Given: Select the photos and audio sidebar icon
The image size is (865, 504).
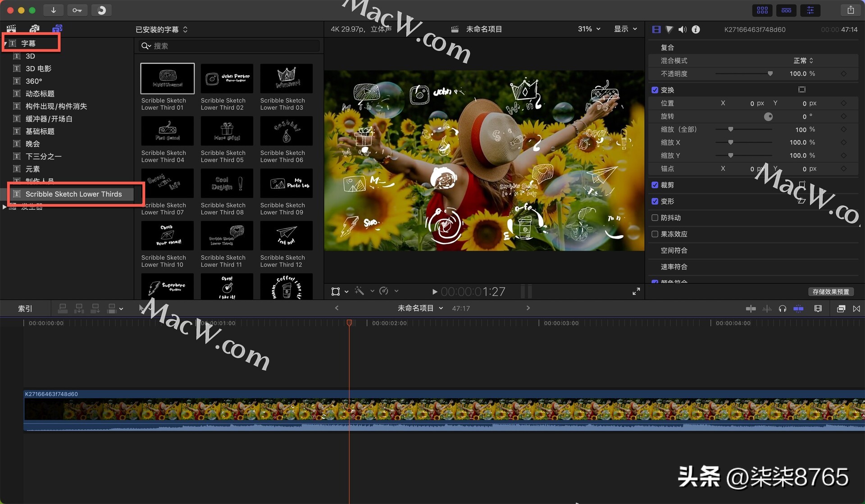Looking at the screenshot, I should tap(35, 28).
